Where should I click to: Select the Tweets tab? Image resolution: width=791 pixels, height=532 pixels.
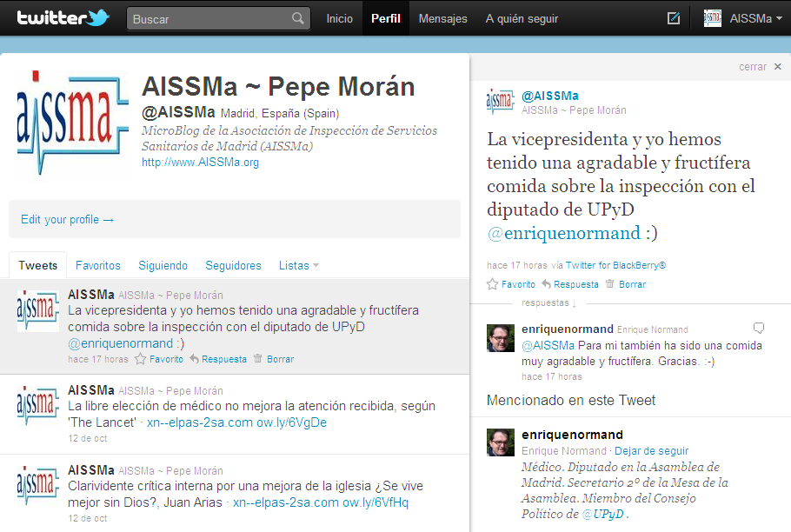point(38,265)
